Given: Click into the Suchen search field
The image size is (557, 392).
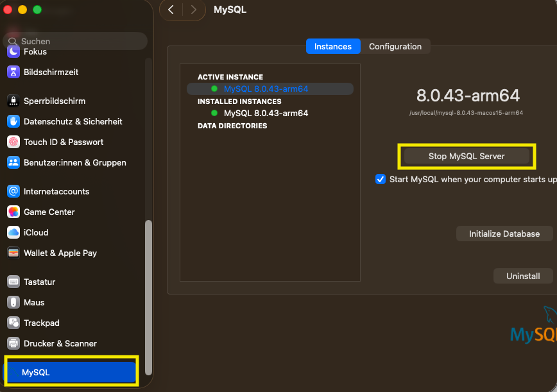Looking at the screenshot, I should (77, 41).
